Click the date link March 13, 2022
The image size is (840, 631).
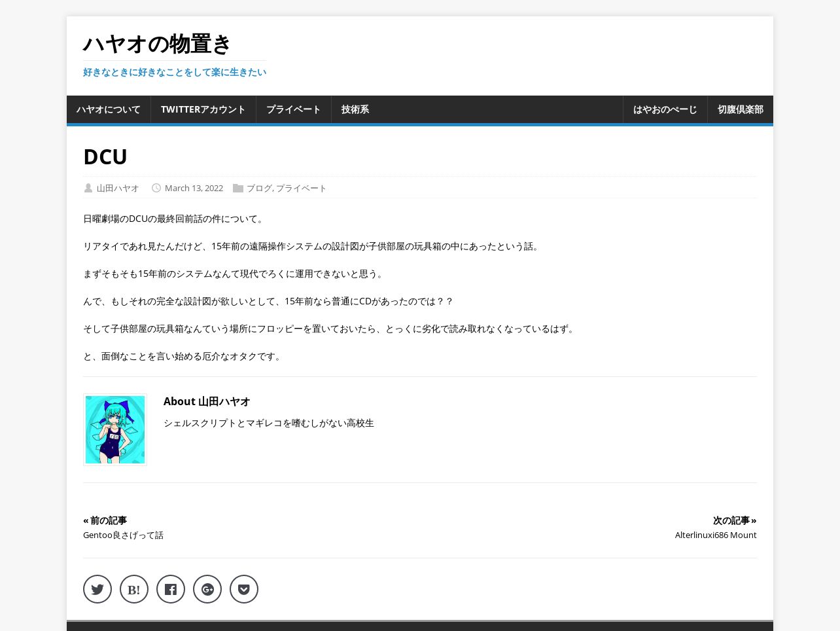(x=194, y=188)
